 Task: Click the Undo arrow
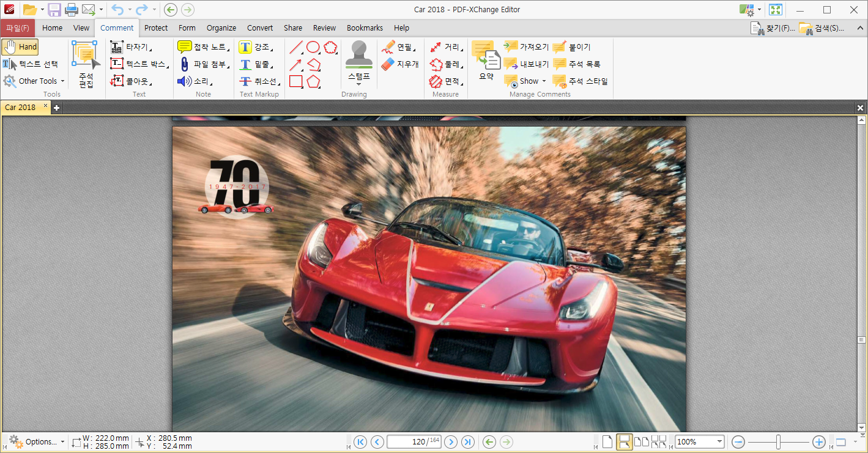tap(117, 9)
